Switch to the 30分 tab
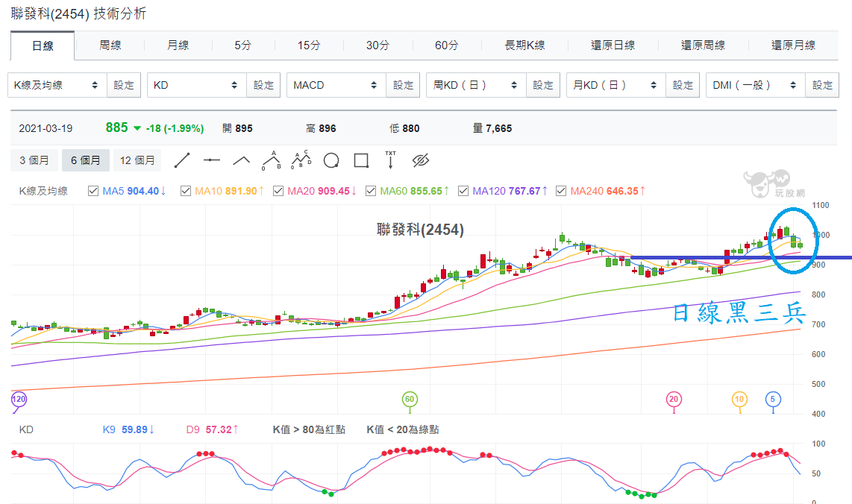 tap(378, 45)
